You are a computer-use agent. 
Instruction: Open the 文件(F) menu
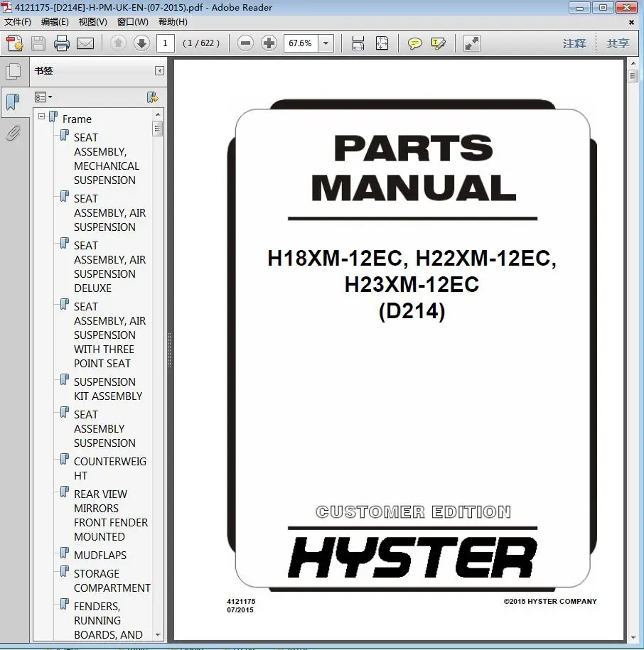coord(18,22)
